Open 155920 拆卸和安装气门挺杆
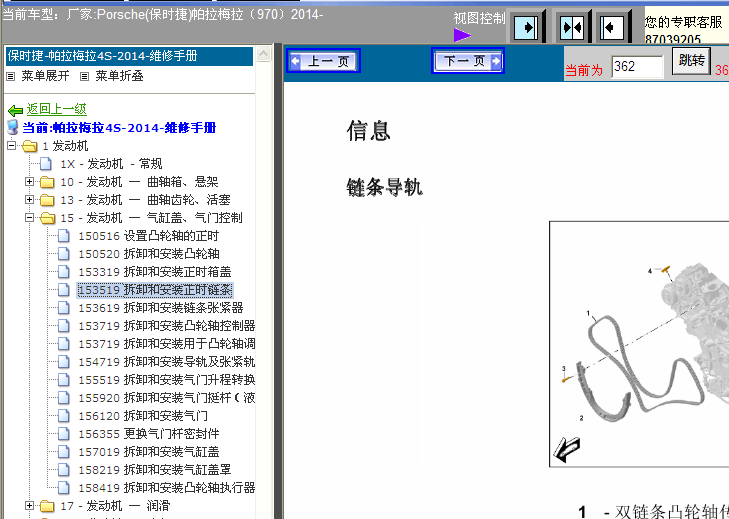Screen dimensions: 729x519 click(x=166, y=398)
